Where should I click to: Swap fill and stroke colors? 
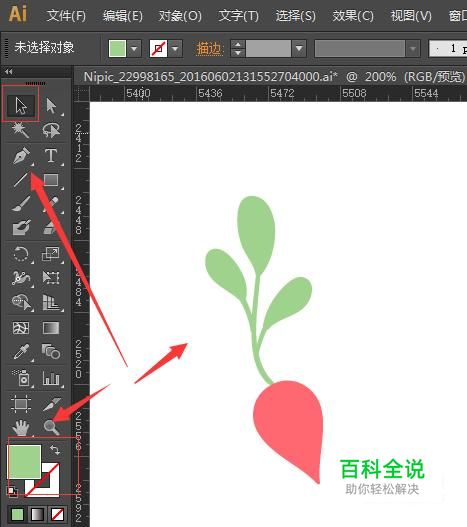tap(55, 450)
